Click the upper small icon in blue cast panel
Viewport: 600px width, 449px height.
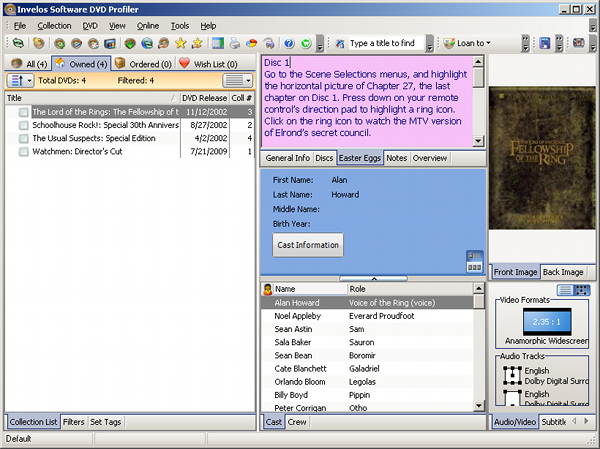(x=474, y=256)
